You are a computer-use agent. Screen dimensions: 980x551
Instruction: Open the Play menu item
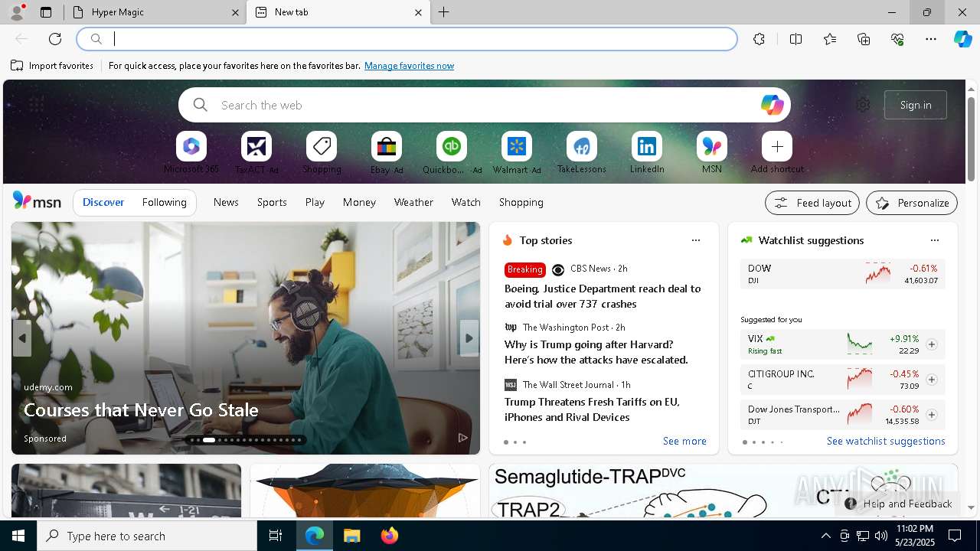click(315, 202)
